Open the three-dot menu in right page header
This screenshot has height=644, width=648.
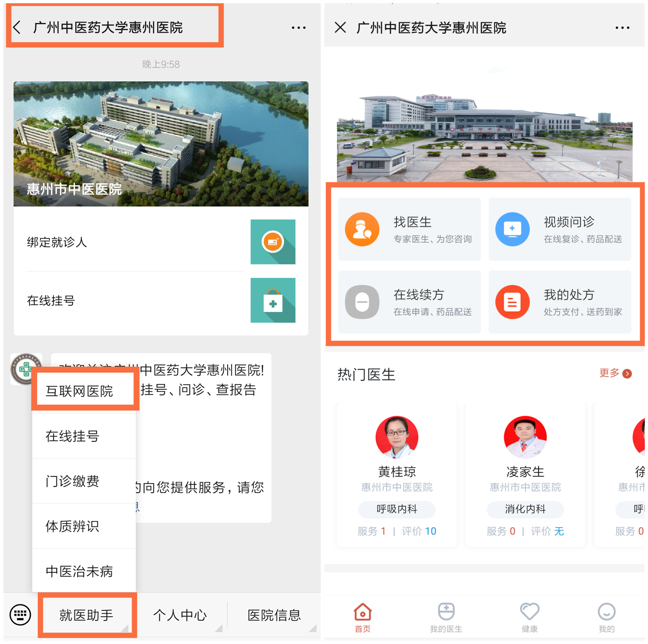coord(622,27)
